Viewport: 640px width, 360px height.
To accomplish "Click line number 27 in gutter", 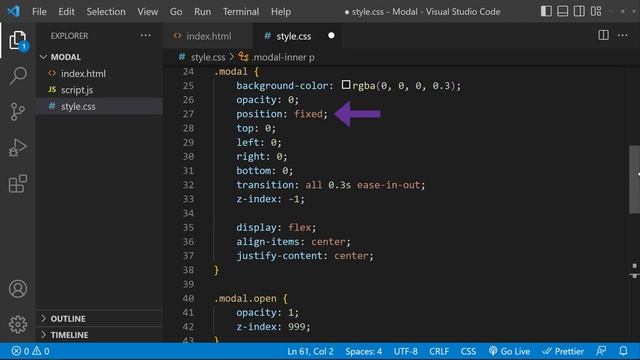I will [188, 114].
